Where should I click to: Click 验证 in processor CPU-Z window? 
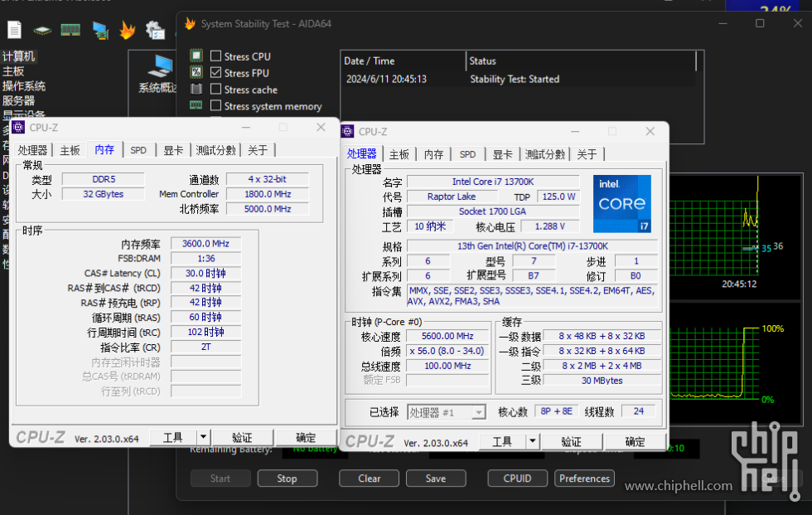pyautogui.click(x=571, y=441)
